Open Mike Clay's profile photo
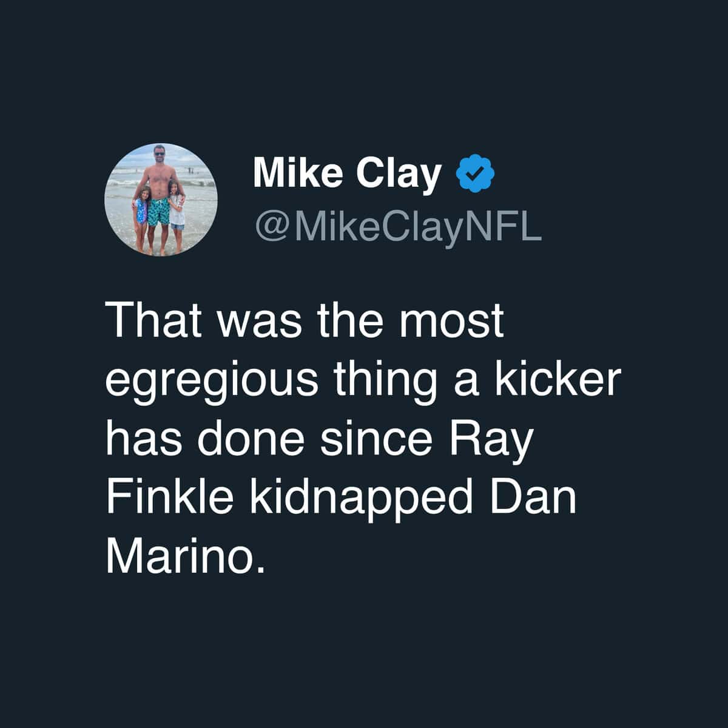Screen dimensions: 728x728 [x=162, y=200]
